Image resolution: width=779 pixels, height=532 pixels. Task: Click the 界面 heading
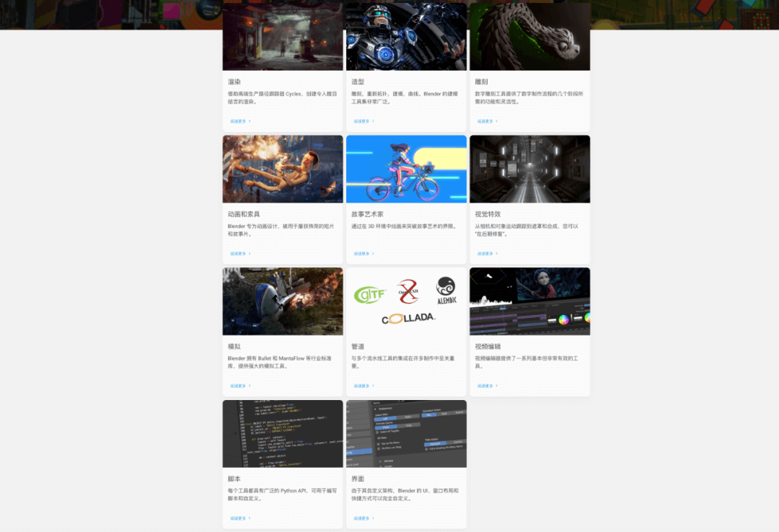[358, 479]
